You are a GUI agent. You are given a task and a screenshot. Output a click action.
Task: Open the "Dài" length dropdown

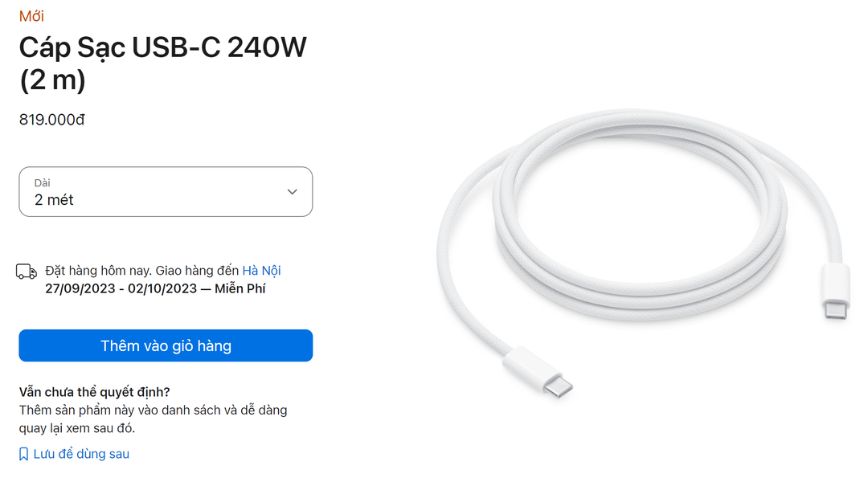pyautogui.click(x=165, y=191)
